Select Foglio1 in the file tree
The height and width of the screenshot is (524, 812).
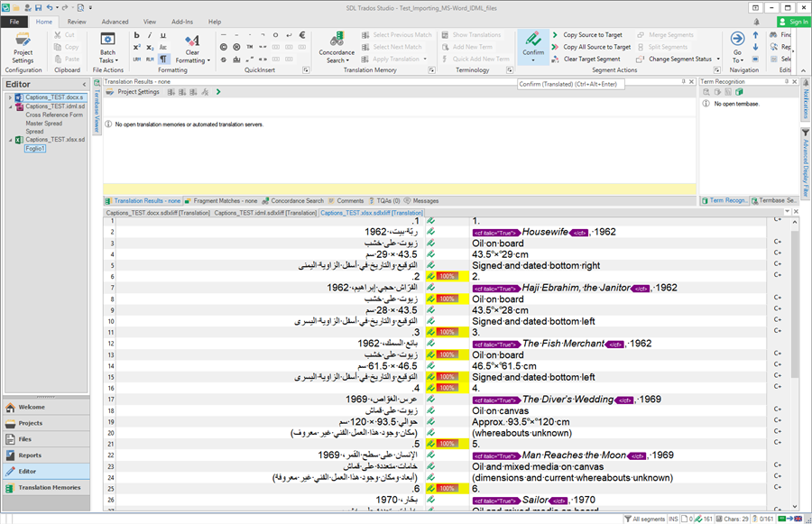35,149
